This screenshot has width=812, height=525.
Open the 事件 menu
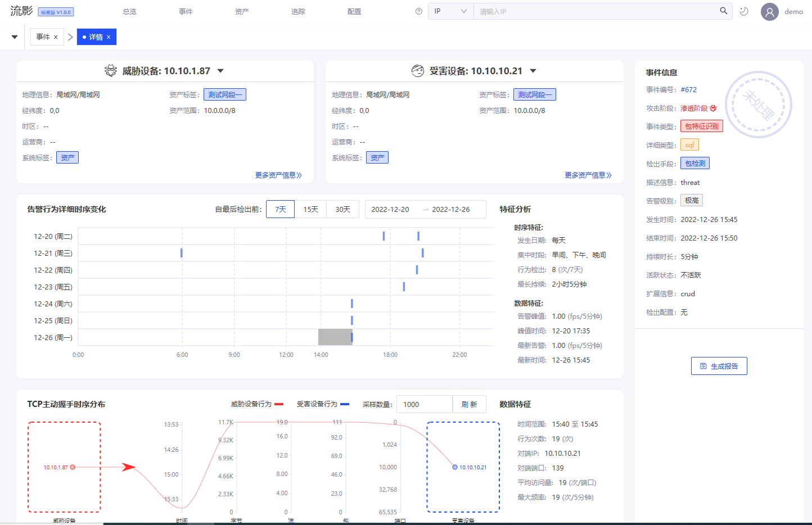click(186, 11)
